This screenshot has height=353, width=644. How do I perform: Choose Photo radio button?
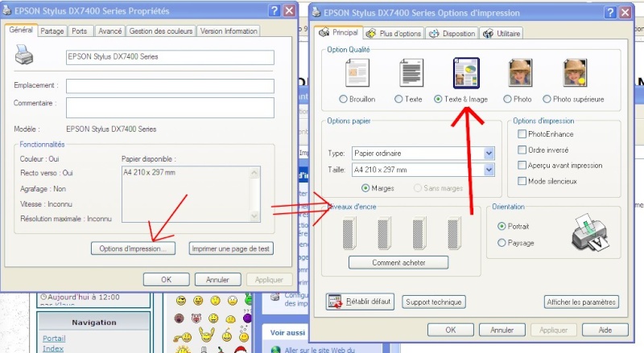click(x=507, y=99)
